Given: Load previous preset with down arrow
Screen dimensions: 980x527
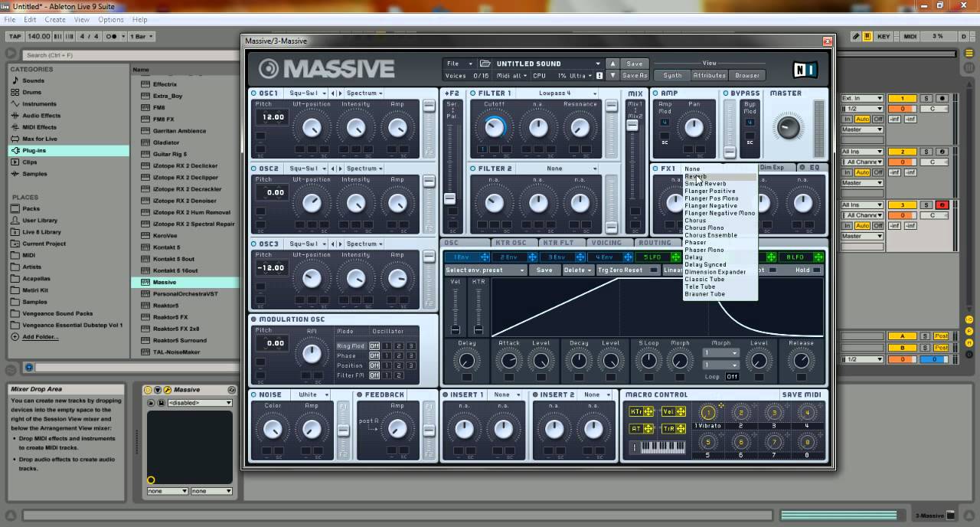Looking at the screenshot, I should click(x=612, y=75).
